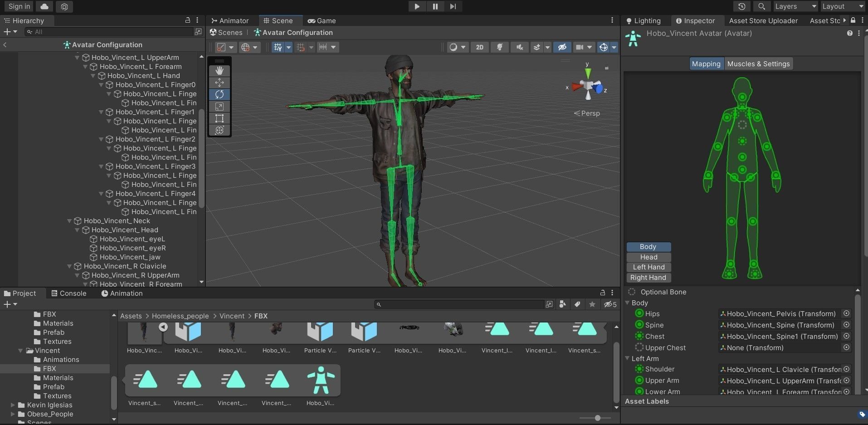
Task: Open the Layers dropdown
Action: tap(795, 6)
